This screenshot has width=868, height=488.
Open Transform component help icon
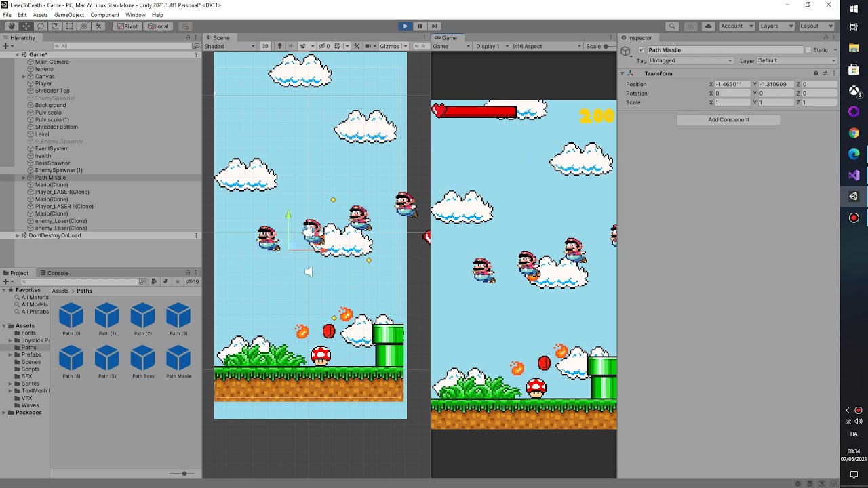pyautogui.click(x=816, y=73)
